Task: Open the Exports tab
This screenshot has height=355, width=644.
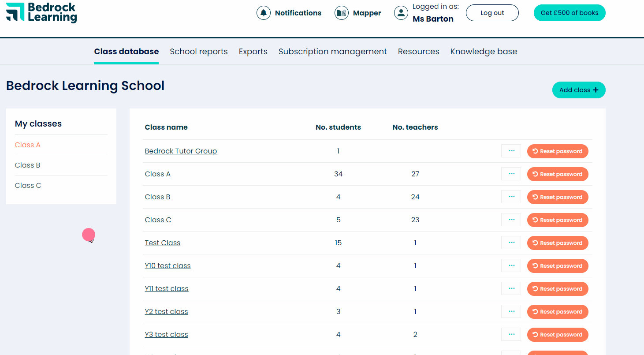Action: click(x=253, y=51)
